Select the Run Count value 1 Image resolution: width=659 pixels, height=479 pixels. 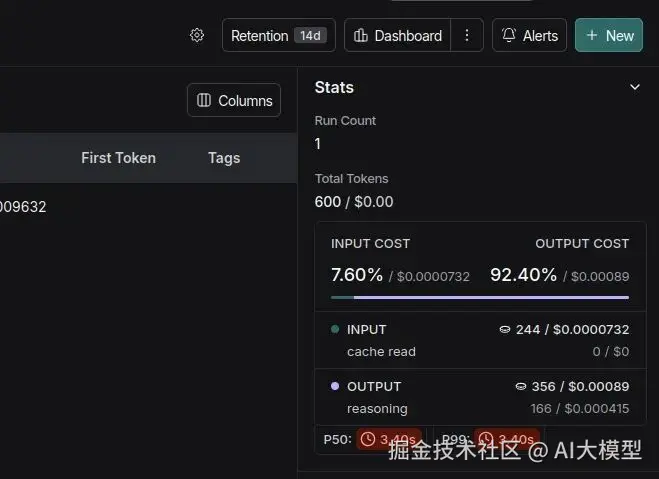(x=318, y=144)
